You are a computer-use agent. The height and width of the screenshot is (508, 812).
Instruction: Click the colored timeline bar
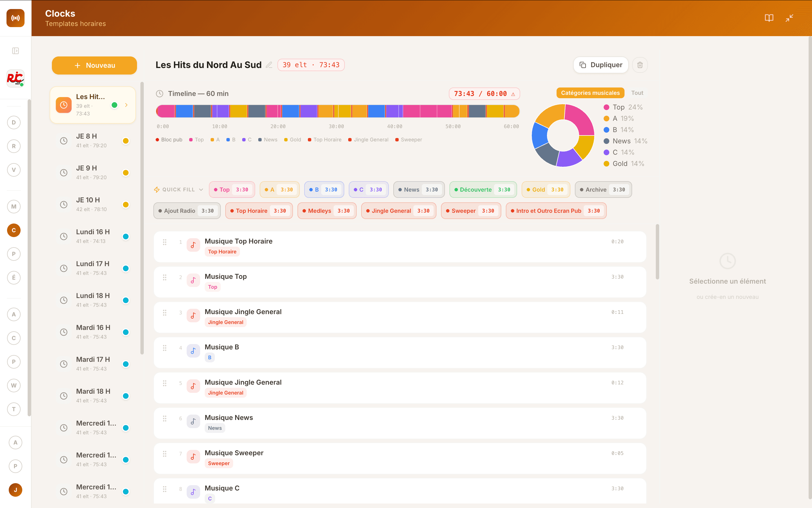point(337,111)
